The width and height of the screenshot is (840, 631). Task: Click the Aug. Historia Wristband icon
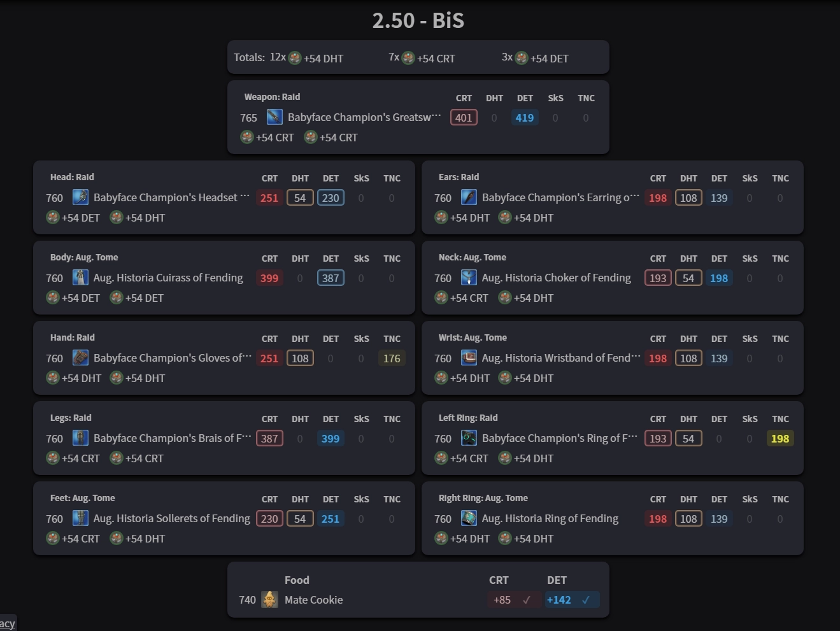point(469,358)
